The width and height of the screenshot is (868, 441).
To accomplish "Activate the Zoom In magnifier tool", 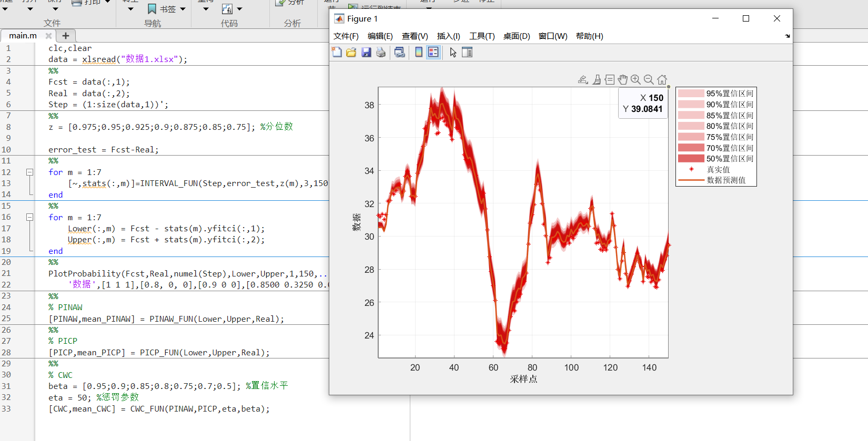I will pos(635,79).
